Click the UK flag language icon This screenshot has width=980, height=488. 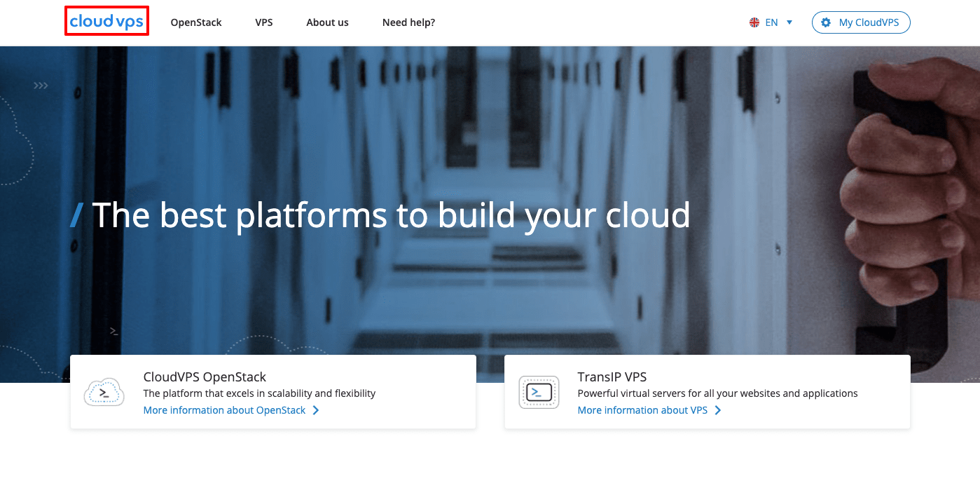click(754, 22)
